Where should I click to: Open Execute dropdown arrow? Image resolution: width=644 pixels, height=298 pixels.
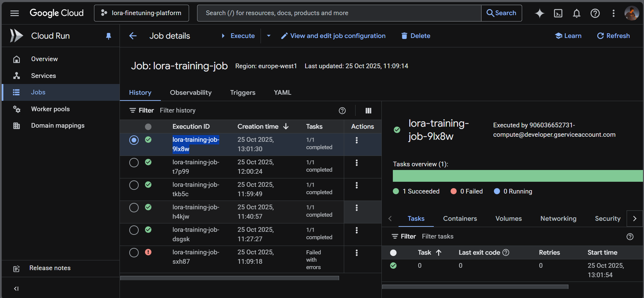(x=269, y=36)
